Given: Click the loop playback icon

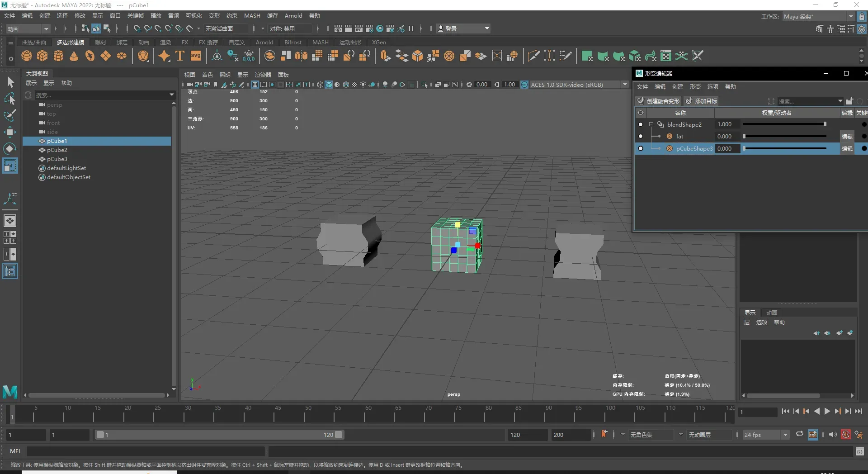Looking at the screenshot, I should 800,434.
